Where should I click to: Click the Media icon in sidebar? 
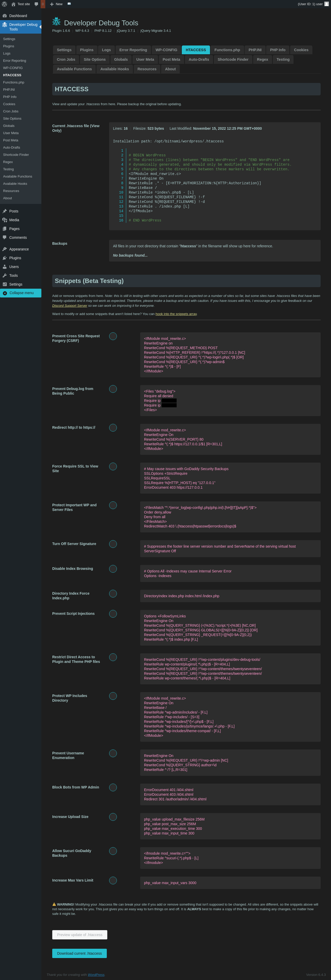5,220
